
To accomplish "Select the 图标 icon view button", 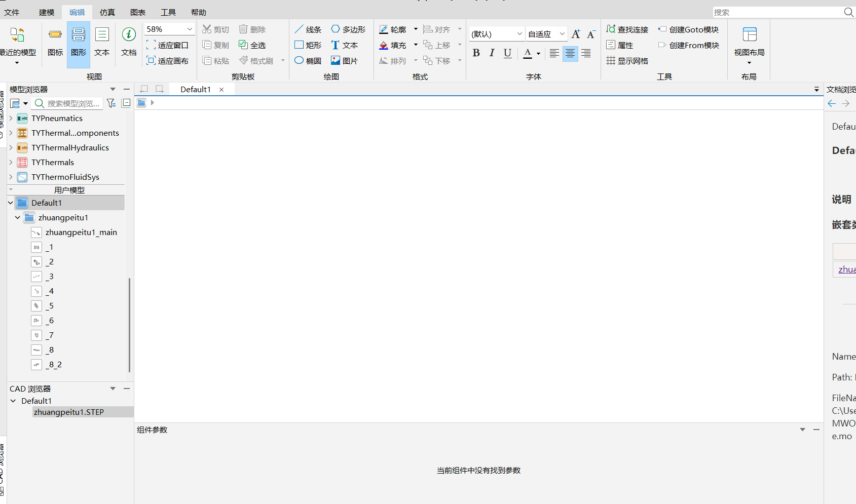I will click(55, 43).
